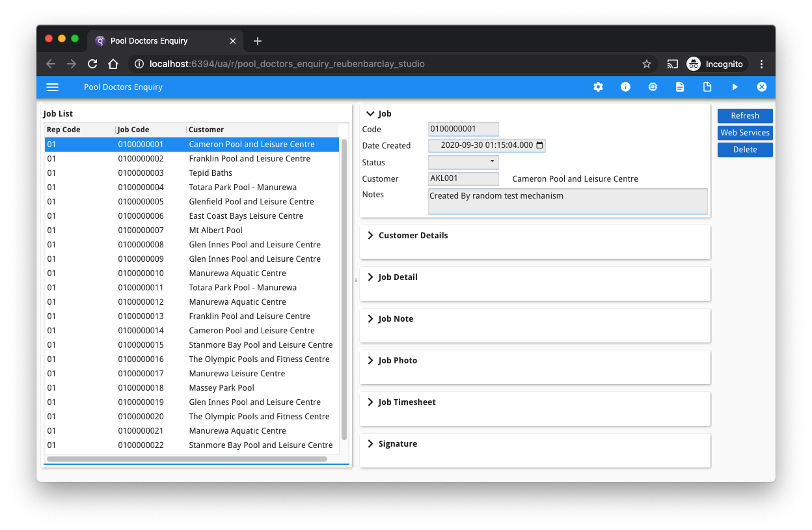The image size is (812, 530).
Task: Click the browser forward arrow
Action: tap(72, 64)
